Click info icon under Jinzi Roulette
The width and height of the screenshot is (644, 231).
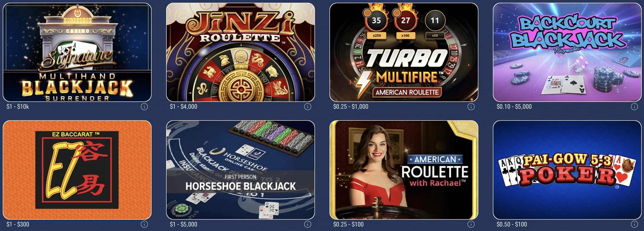click(x=307, y=107)
